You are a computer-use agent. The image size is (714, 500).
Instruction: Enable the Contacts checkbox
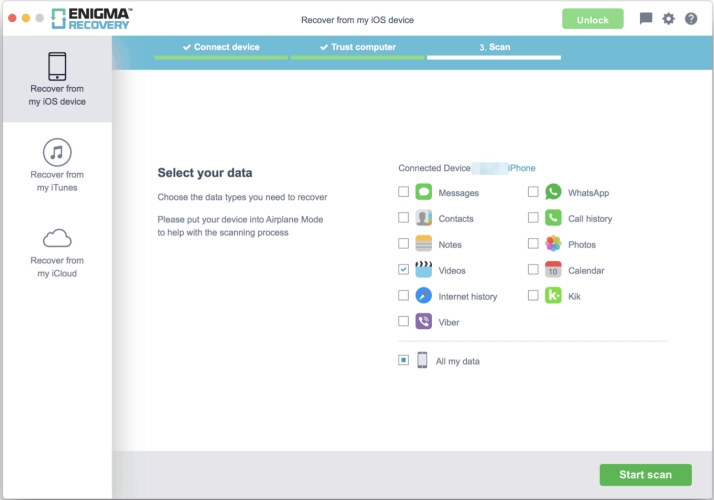[x=403, y=218]
